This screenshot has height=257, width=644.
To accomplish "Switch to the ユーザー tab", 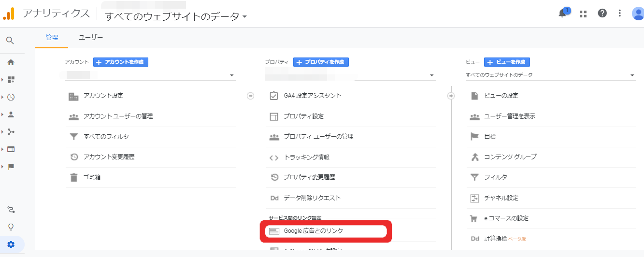I will point(91,37).
